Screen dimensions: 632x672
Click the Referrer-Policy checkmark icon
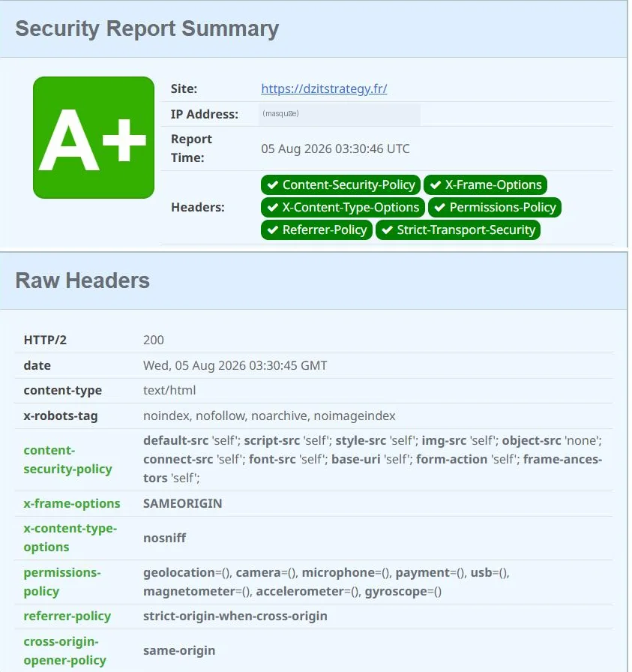(x=272, y=229)
